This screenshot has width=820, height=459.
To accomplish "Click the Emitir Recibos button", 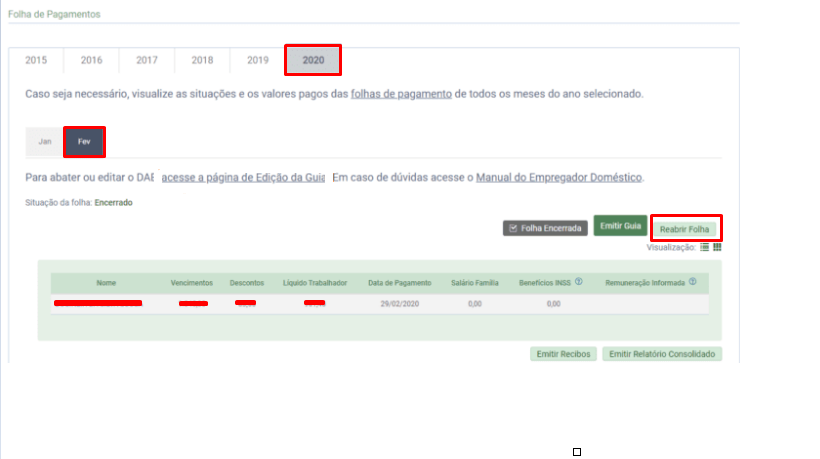I will pyautogui.click(x=563, y=354).
